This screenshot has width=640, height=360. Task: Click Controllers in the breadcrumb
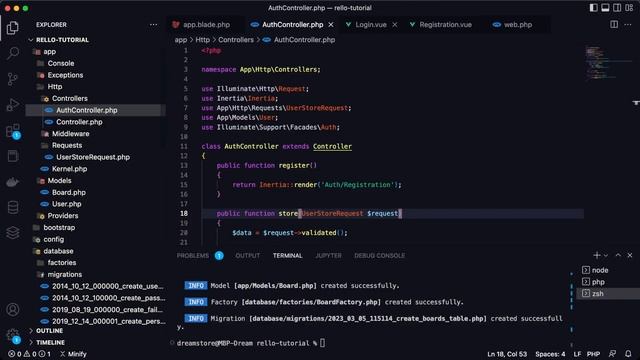coord(236,40)
